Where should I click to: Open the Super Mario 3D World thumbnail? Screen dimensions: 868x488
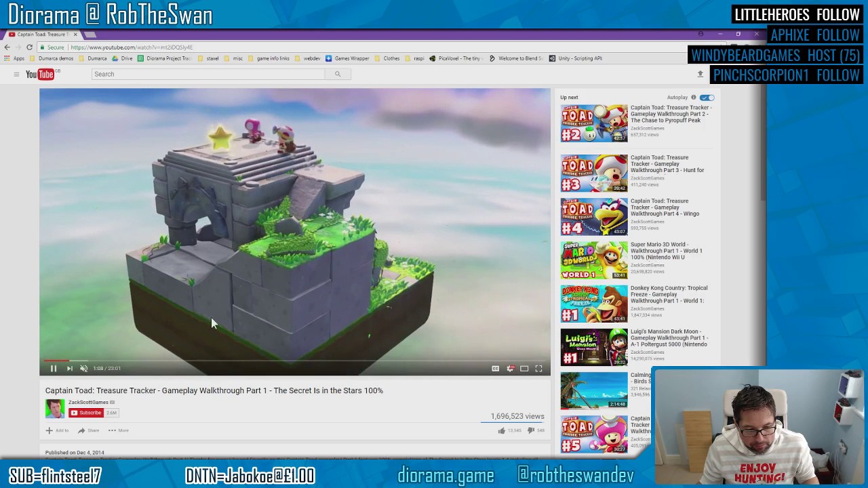coord(594,260)
